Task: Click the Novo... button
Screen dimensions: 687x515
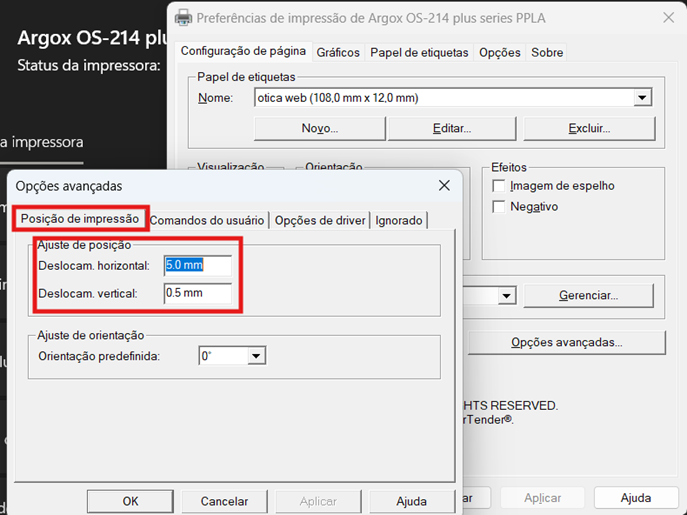Action: click(x=320, y=128)
